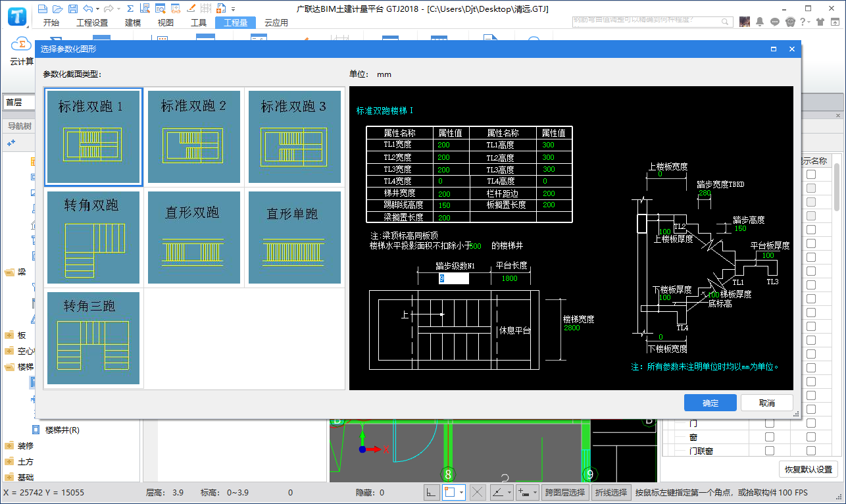846x504 pixels.
Task: Expand the 土方 folder in navigation tree
Action: 9,461
